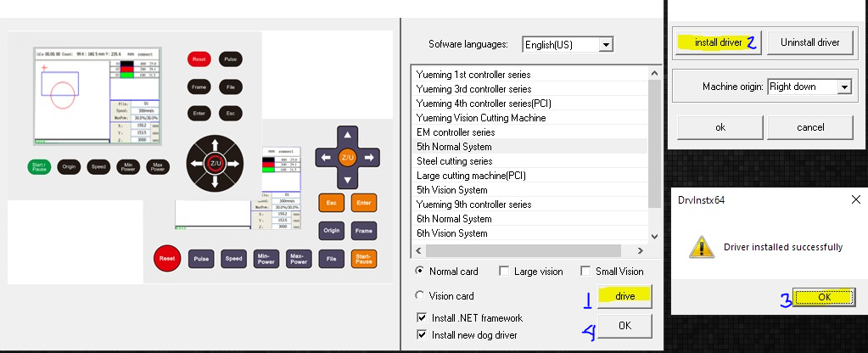Toggle Install new dog driver checkbox

click(x=422, y=334)
